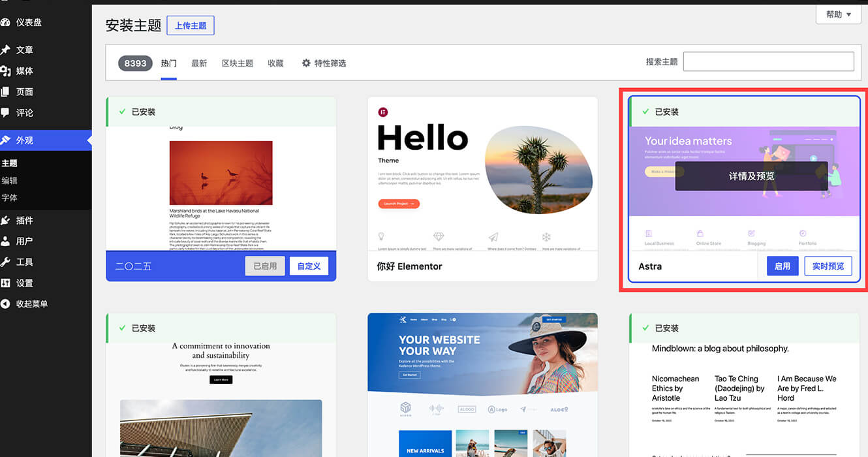Viewport: 868px width, 457px height.
Task: Click the Tools (工具) wrench icon
Action: pos(5,262)
